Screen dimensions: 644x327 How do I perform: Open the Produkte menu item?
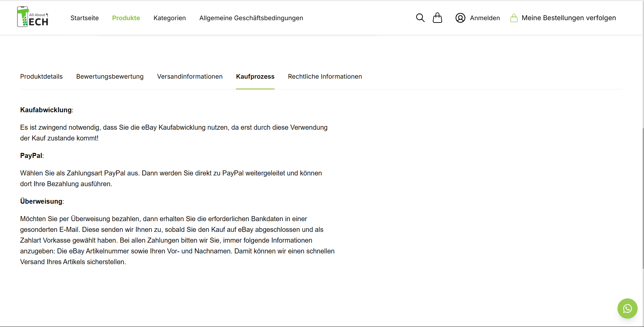tap(126, 18)
